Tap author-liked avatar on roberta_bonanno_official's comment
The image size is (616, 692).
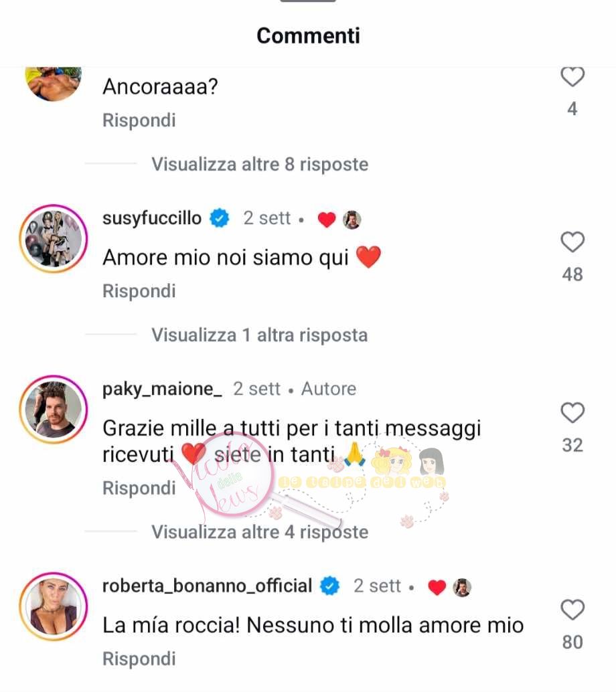point(462,587)
